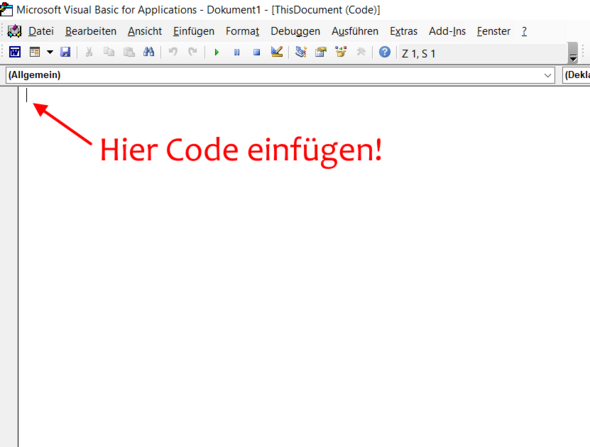Screen dimensions: 590x447
Task: Expand the Insert UserForm dropdown arrow
Action: coord(50,52)
